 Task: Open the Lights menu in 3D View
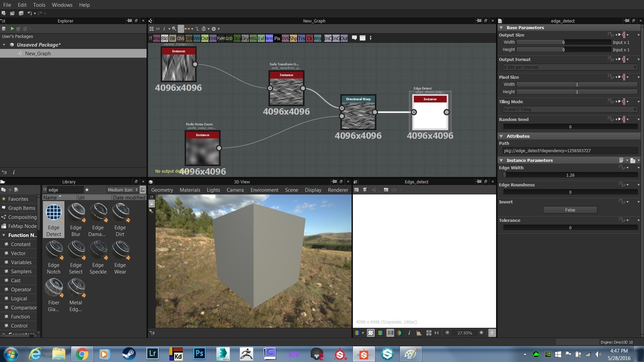(x=213, y=190)
